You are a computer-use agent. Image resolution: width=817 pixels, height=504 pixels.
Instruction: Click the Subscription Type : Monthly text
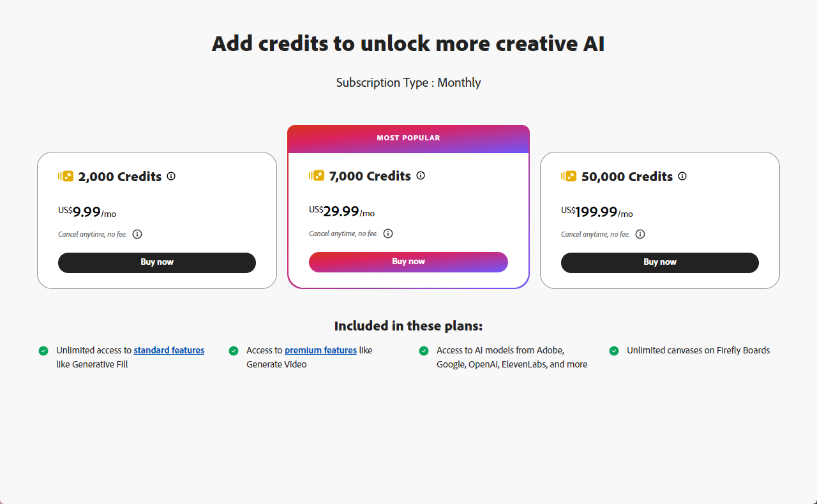408,83
